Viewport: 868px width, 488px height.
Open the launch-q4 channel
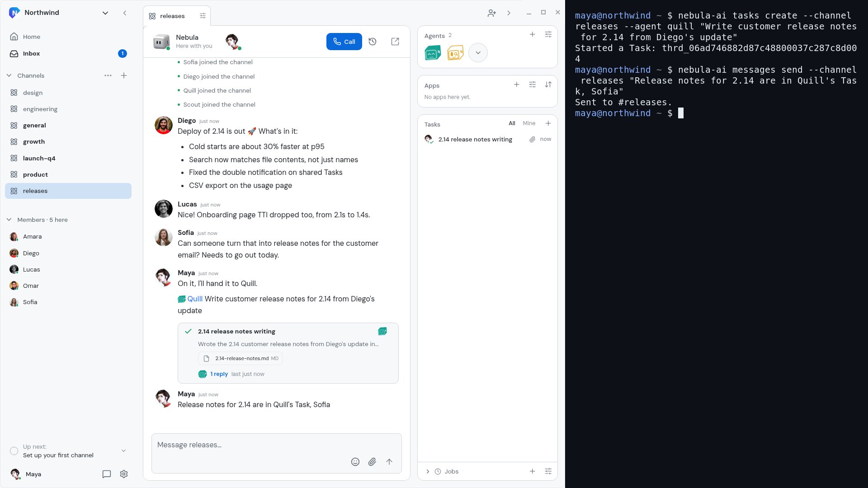click(x=68, y=158)
